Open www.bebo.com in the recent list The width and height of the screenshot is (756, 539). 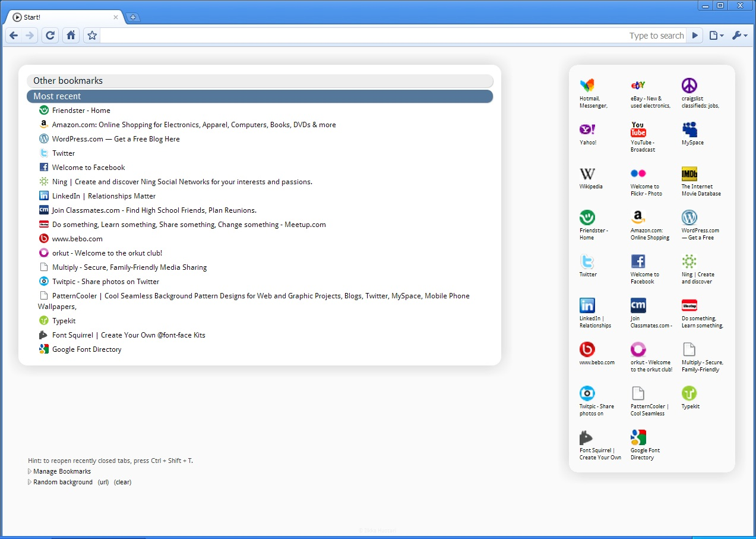pyautogui.click(x=77, y=239)
